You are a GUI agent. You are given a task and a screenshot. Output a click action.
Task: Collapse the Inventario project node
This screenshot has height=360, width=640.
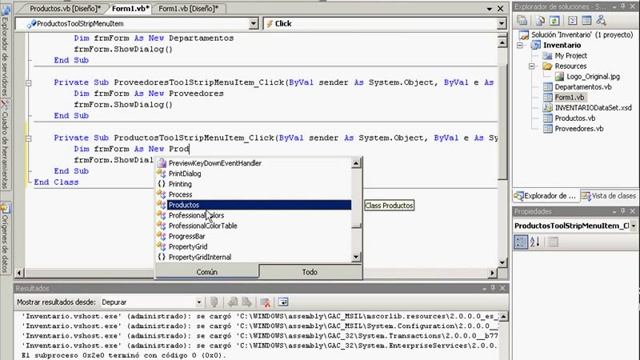coord(520,45)
